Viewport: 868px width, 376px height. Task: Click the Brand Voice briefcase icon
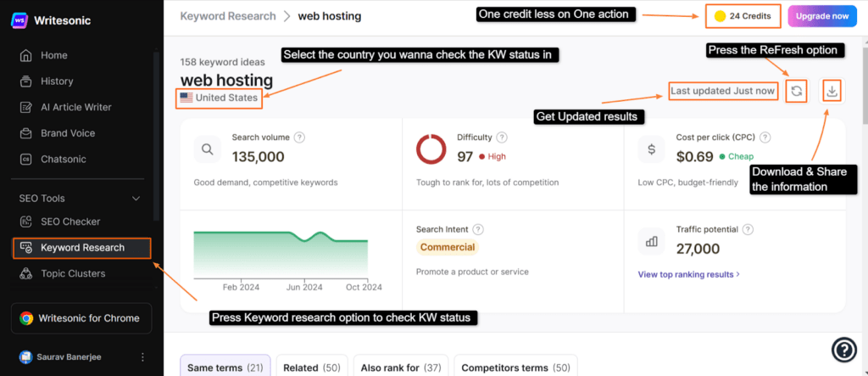25,133
